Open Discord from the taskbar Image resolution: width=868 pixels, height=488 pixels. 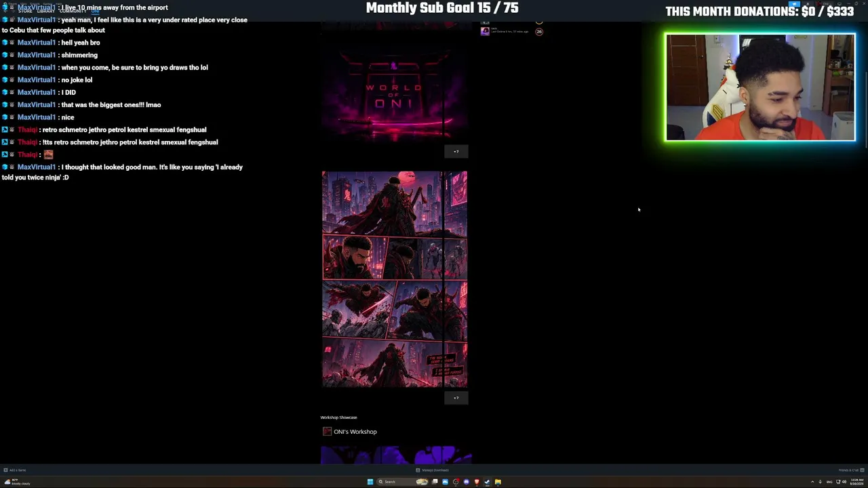point(466,482)
